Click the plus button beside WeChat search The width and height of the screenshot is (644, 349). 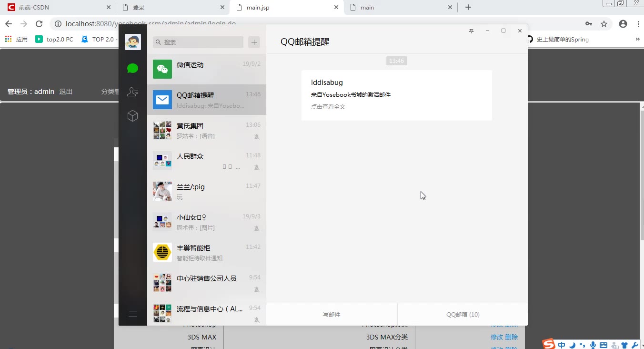pyautogui.click(x=254, y=42)
